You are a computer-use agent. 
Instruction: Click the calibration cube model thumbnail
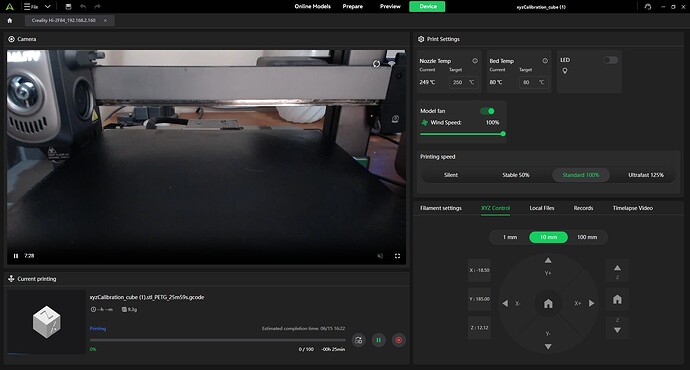46,322
